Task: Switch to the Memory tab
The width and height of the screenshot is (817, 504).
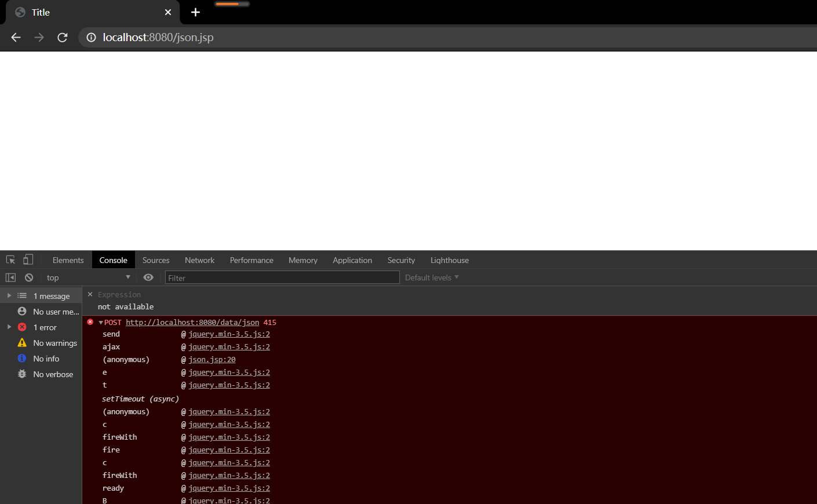Action: pos(303,260)
